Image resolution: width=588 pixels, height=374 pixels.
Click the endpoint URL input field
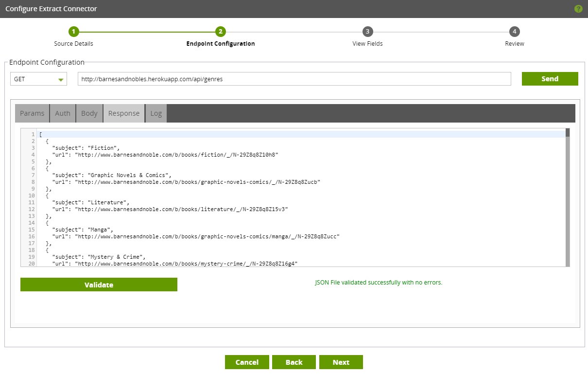(x=294, y=79)
